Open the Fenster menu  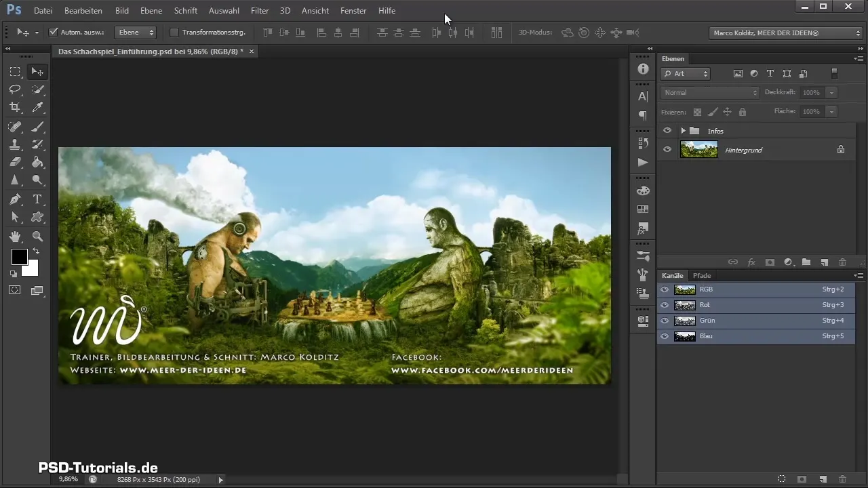pos(353,11)
